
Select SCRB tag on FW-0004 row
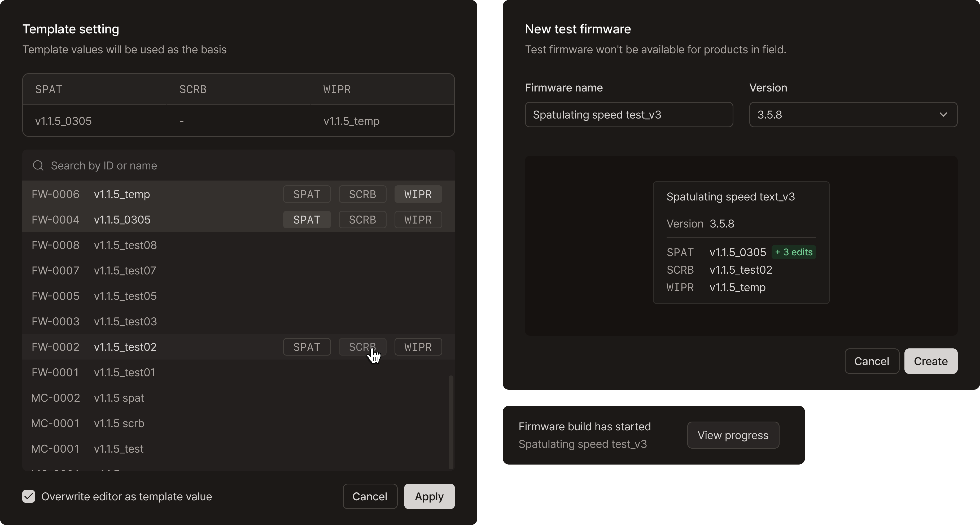pyautogui.click(x=362, y=220)
